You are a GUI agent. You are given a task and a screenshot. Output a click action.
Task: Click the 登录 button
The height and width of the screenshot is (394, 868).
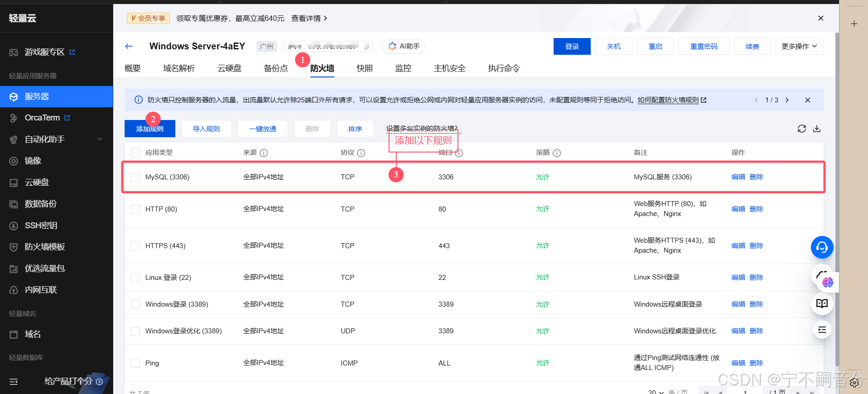click(x=572, y=46)
